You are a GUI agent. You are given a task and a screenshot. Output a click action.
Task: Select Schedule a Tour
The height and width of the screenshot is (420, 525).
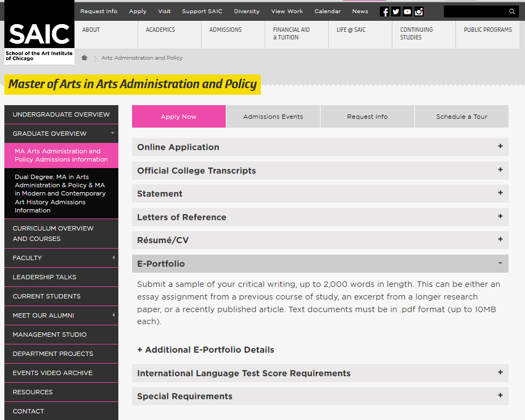click(462, 117)
